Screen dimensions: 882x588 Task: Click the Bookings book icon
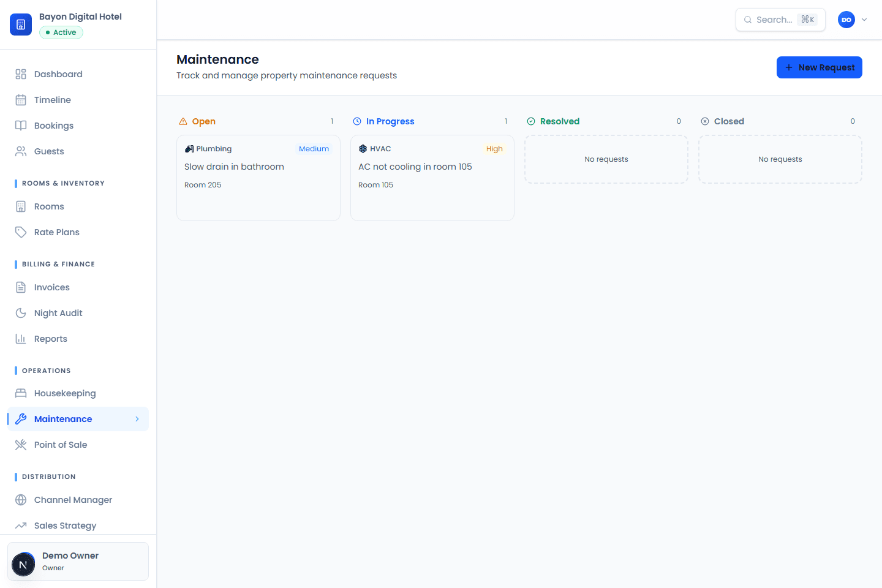(21, 126)
